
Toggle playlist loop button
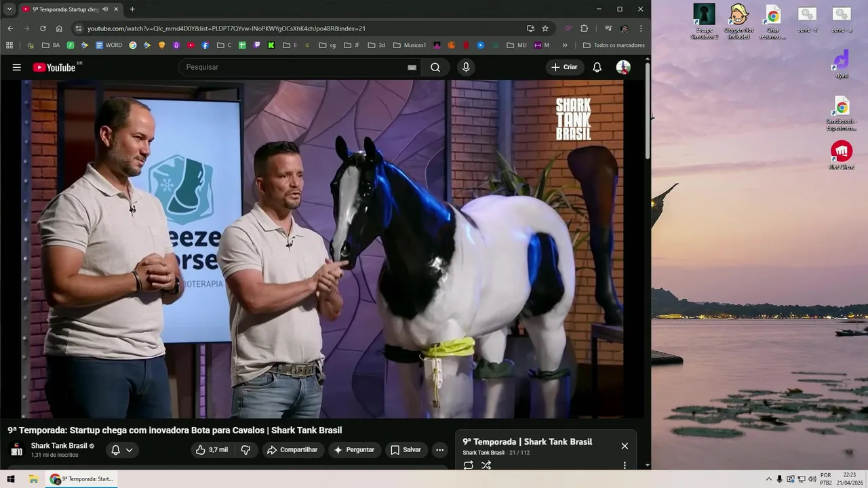click(469, 465)
